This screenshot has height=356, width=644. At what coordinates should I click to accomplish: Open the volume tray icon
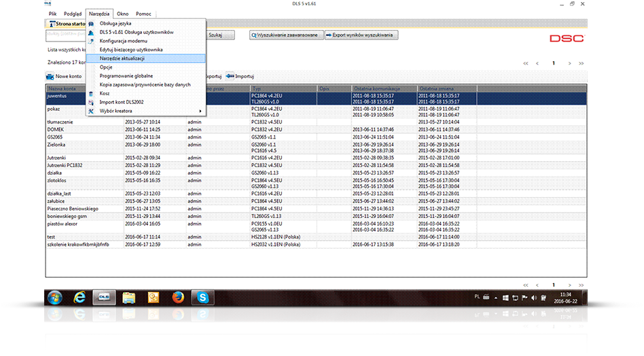534,298
